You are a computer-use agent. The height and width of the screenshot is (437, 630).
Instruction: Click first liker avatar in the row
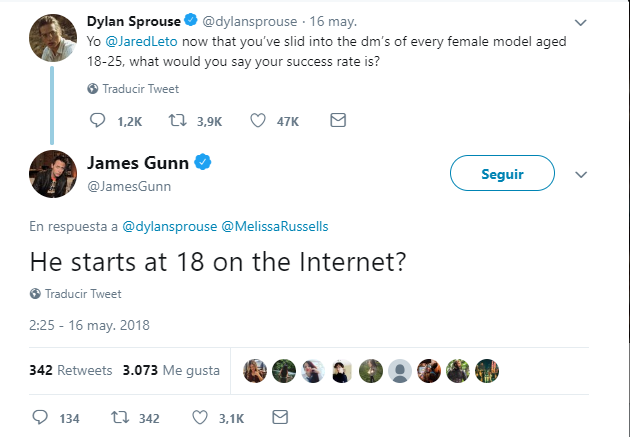pyautogui.click(x=255, y=369)
